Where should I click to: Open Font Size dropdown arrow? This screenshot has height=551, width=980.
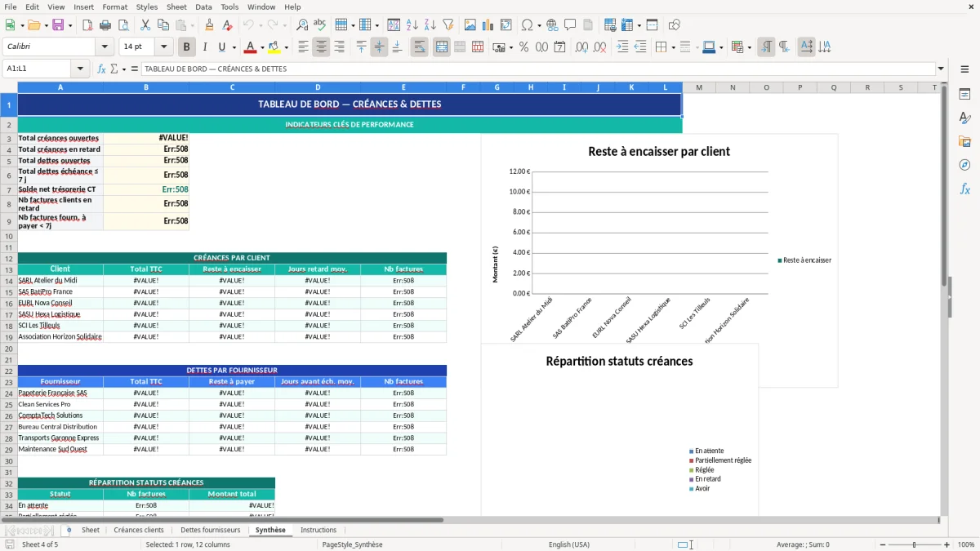[163, 47]
